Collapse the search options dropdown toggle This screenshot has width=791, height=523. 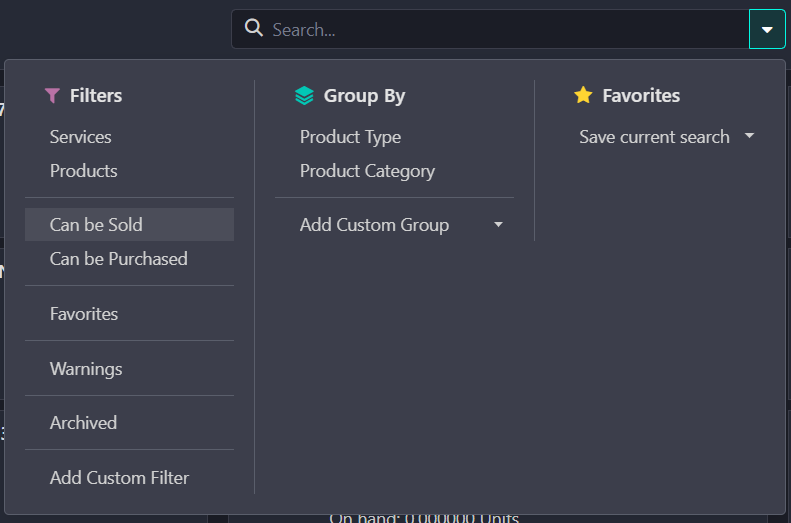tap(767, 30)
